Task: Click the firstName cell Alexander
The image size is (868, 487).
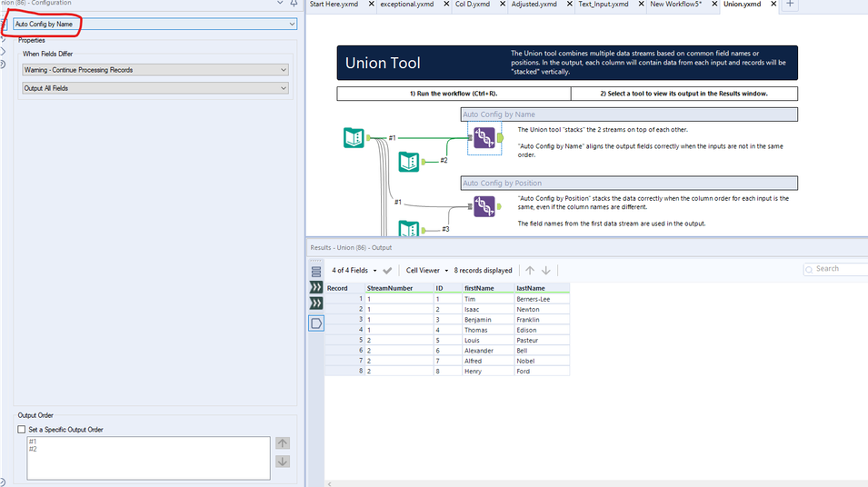Action: (x=488, y=351)
